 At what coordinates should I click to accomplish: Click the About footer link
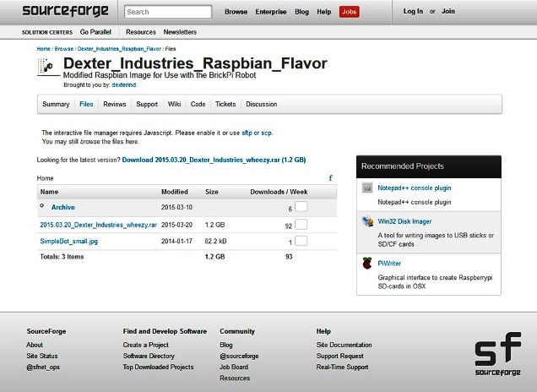click(35, 345)
